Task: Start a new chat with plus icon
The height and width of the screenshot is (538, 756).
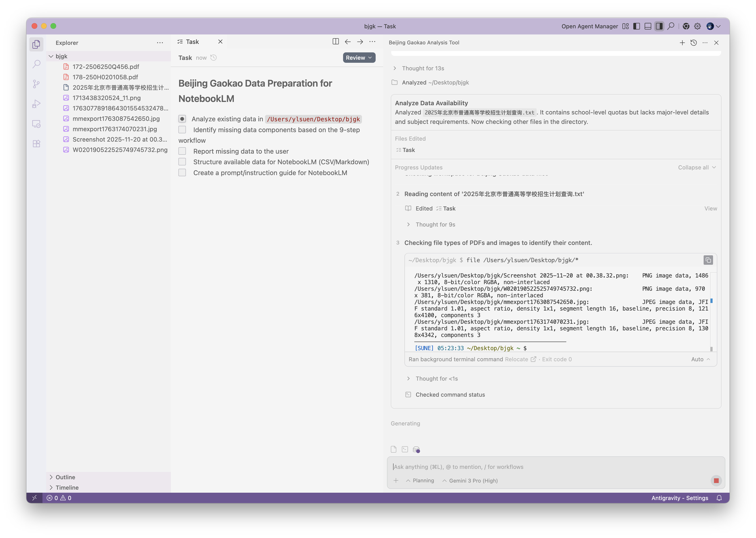Action: coord(682,42)
